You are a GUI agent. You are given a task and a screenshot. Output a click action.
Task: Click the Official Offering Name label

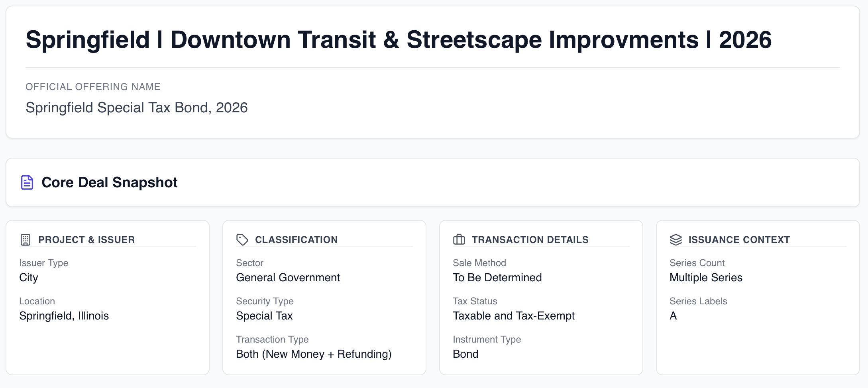(x=93, y=87)
